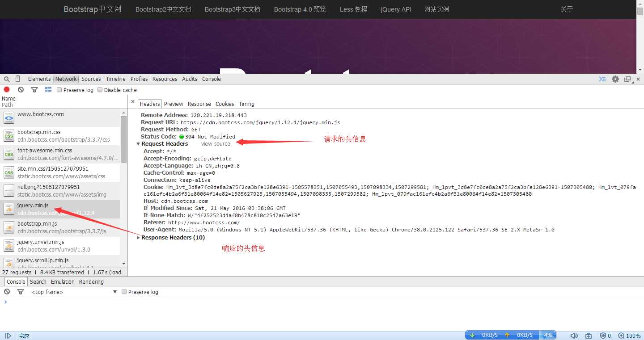Open DevTools settings gear icon
Screen dimensions: 644x340
coord(615,79)
